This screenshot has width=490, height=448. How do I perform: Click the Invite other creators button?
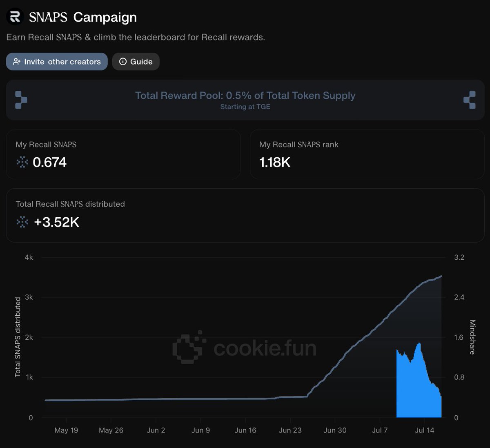tap(57, 62)
